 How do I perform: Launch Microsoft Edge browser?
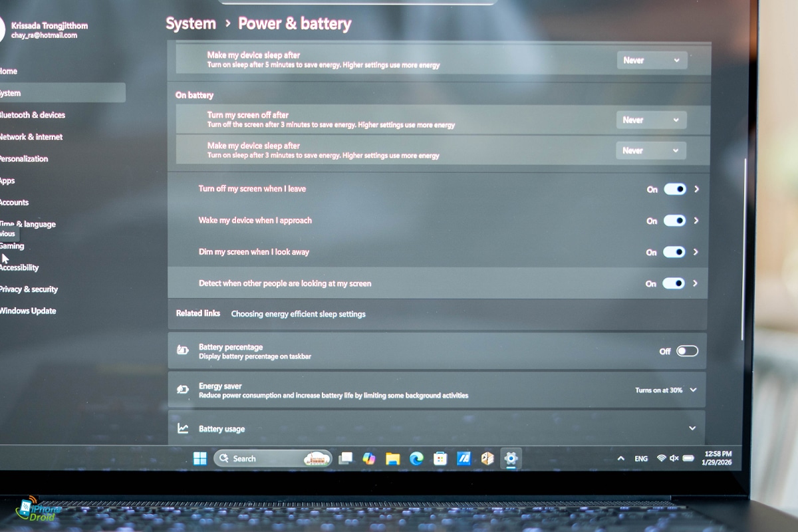[x=416, y=458]
